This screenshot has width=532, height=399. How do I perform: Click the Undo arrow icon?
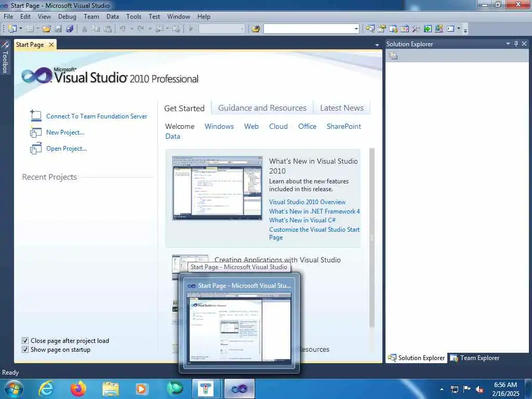click(123, 29)
